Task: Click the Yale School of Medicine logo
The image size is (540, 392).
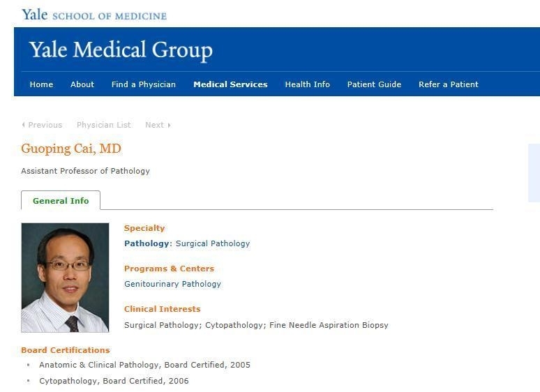Action: click(94, 15)
